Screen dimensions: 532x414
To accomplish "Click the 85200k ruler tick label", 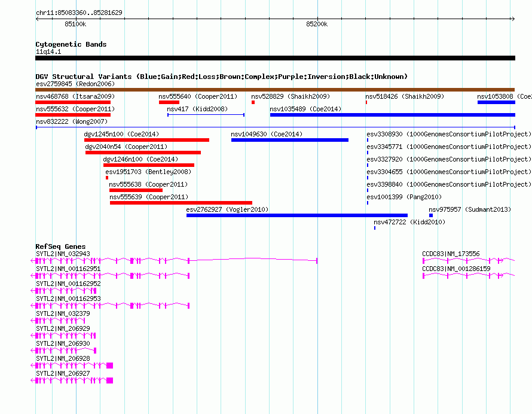I will pos(317,24).
